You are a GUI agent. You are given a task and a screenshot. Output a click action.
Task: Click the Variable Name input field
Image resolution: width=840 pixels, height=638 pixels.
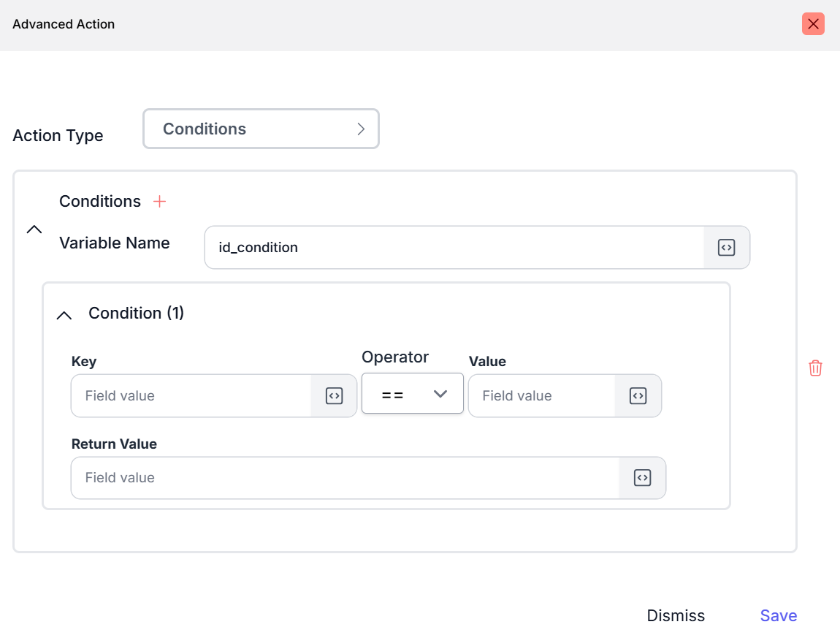tap(453, 248)
